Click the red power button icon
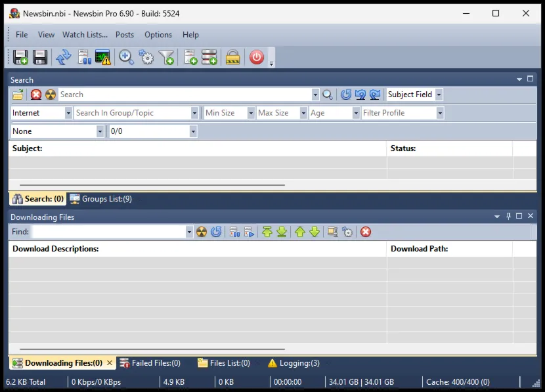 click(257, 57)
